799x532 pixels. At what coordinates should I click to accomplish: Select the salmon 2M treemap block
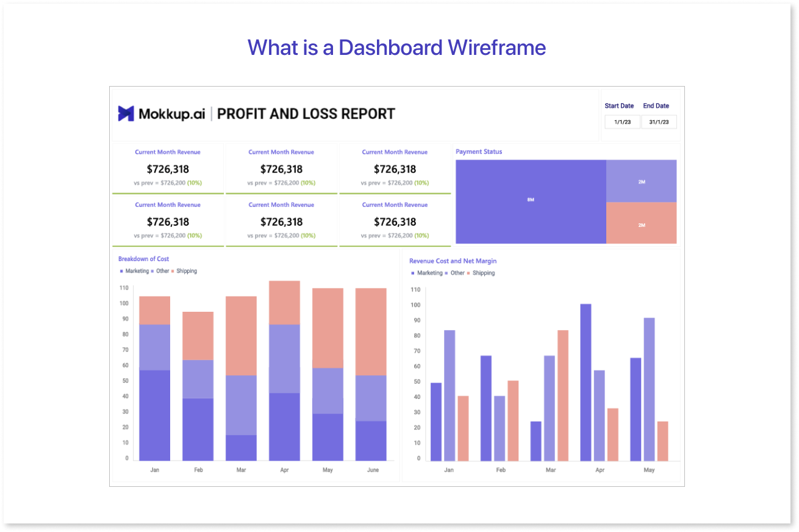coord(642,223)
